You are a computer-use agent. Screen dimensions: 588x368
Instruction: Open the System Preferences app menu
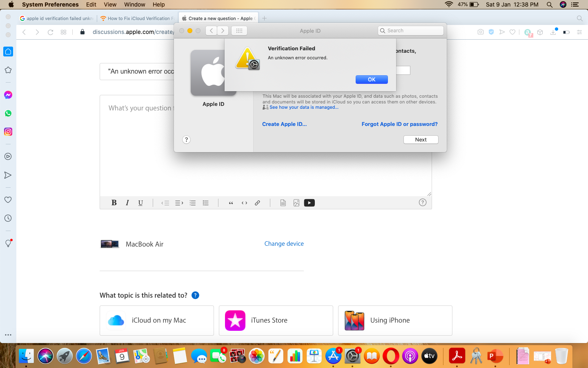coord(50,4)
